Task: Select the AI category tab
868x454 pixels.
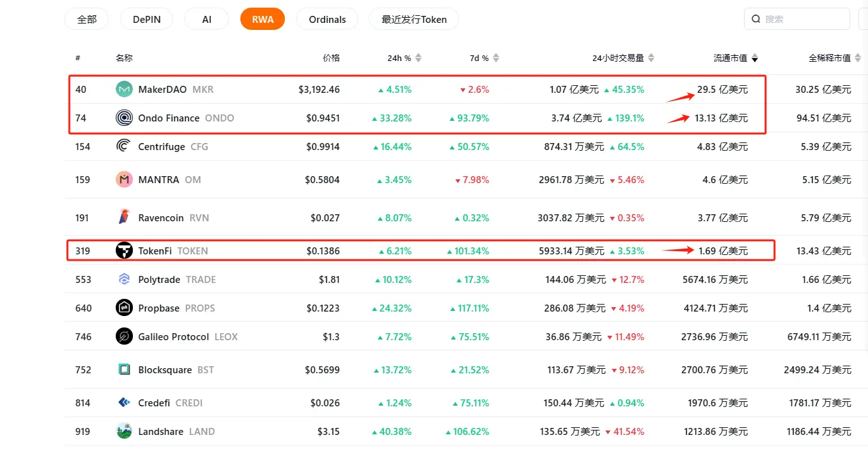Action: (x=207, y=19)
